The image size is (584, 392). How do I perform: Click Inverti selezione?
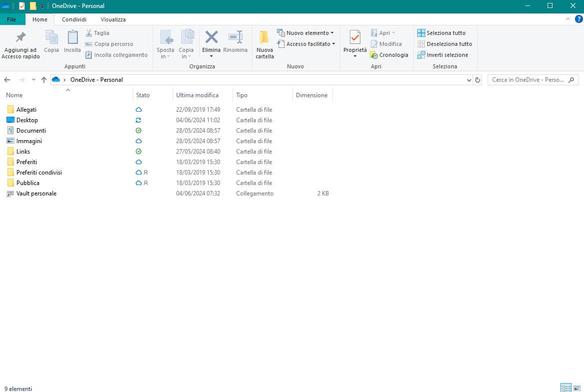pos(443,55)
